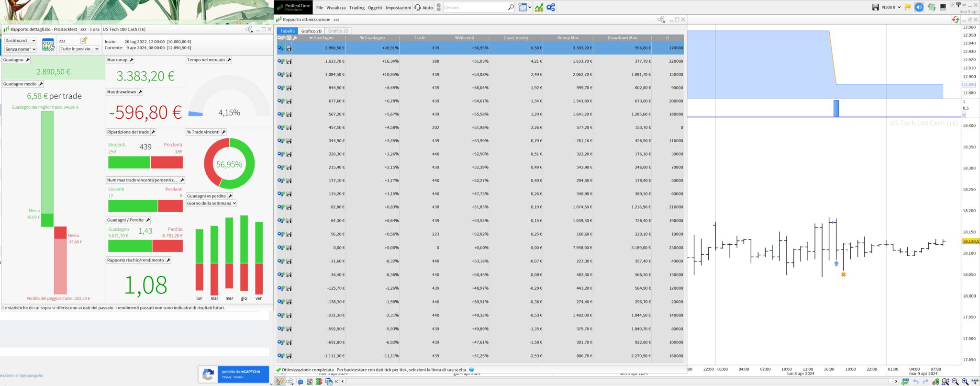Click the red-green refresh arrows on chart window

tap(955, 20)
